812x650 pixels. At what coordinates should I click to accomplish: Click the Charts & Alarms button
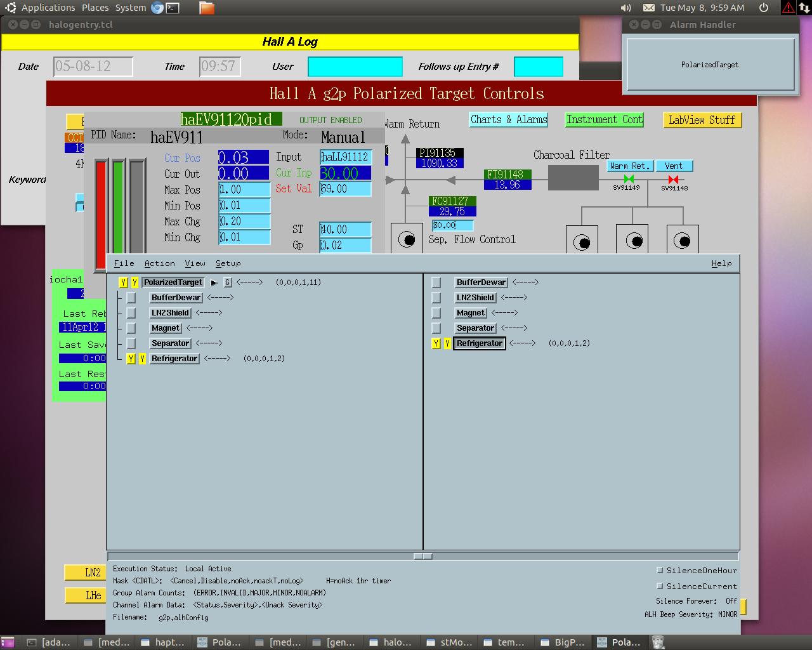[x=509, y=119]
